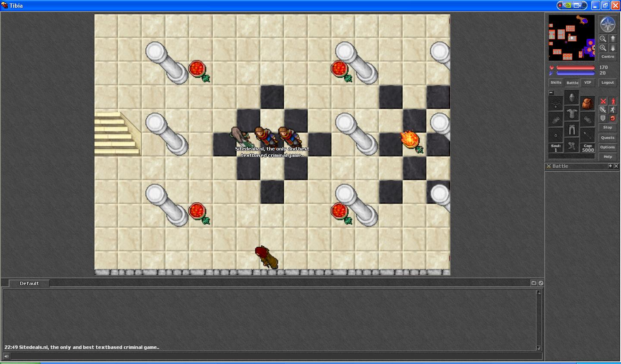The image size is (621, 364).
Task: Open a new chat channel
Action: coord(534,283)
